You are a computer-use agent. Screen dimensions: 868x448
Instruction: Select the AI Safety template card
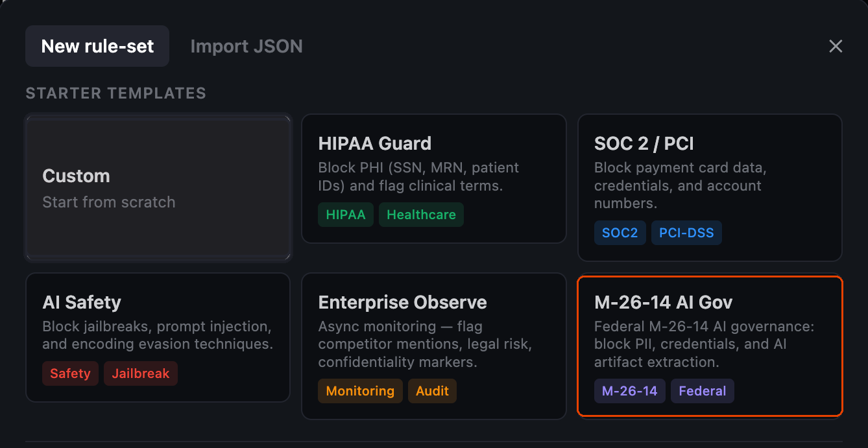(x=158, y=337)
